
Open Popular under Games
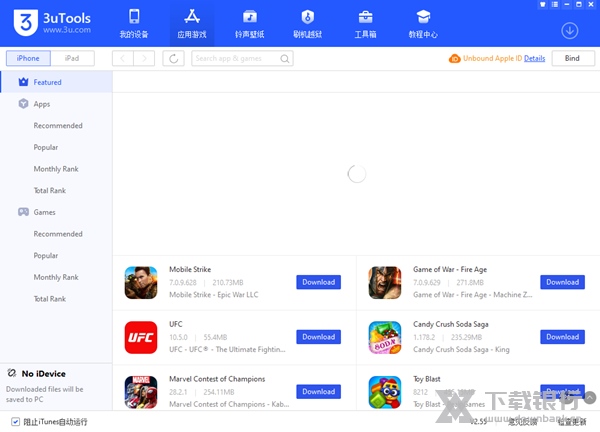click(x=46, y=256)
